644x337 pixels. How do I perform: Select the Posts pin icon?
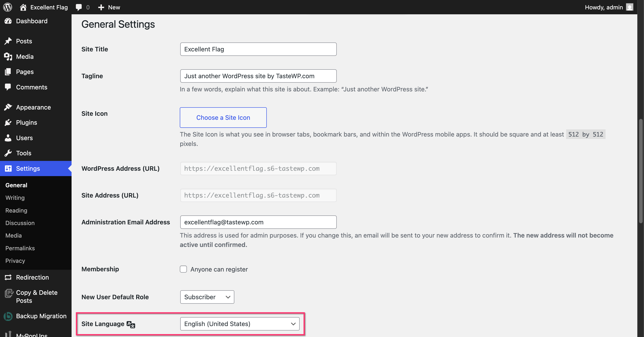(8, 41)
